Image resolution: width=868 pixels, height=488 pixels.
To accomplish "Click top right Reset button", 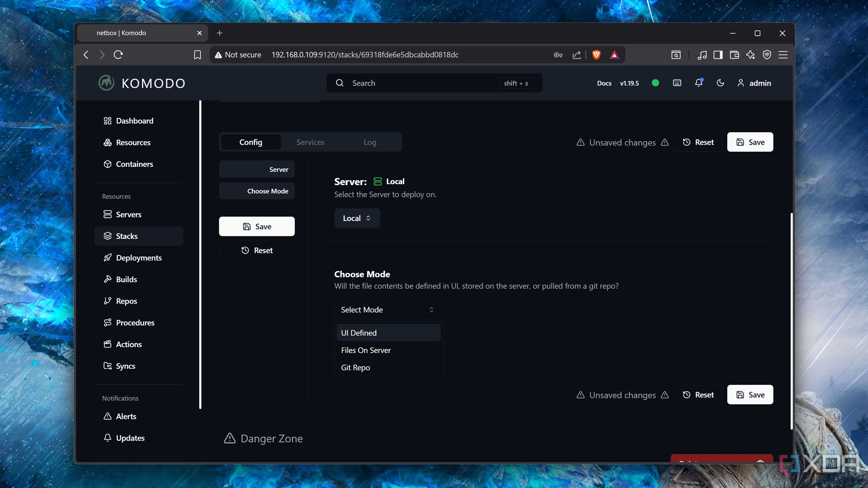I will tap(698, 142).
